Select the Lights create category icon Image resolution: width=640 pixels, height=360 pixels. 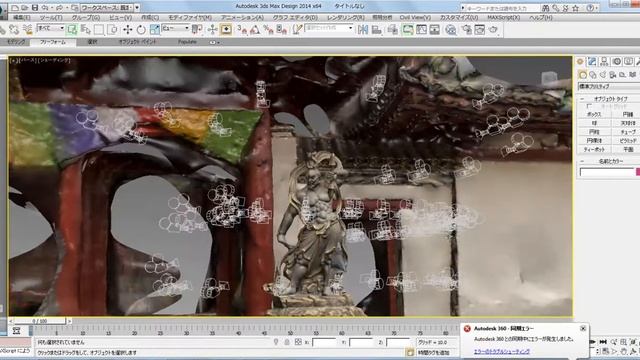coord(603,75)
